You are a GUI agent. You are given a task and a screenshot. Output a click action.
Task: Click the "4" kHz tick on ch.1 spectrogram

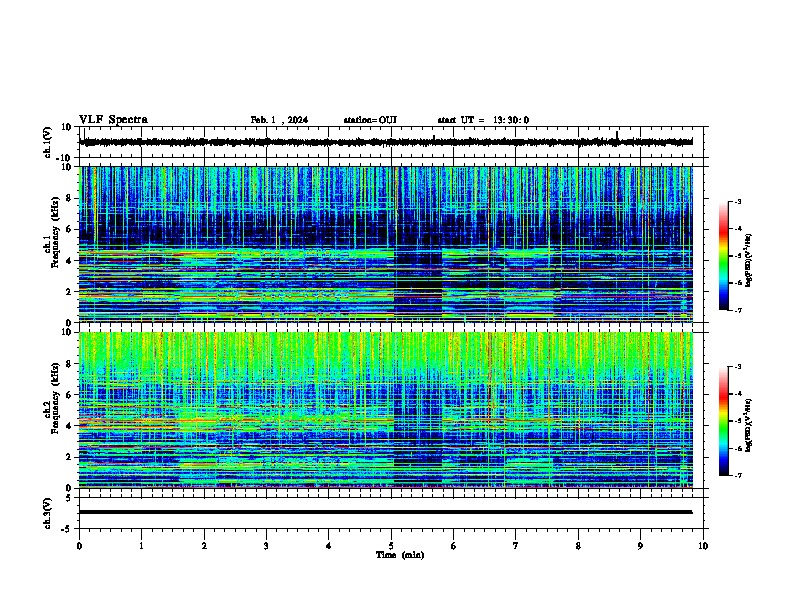click(70, 261)
